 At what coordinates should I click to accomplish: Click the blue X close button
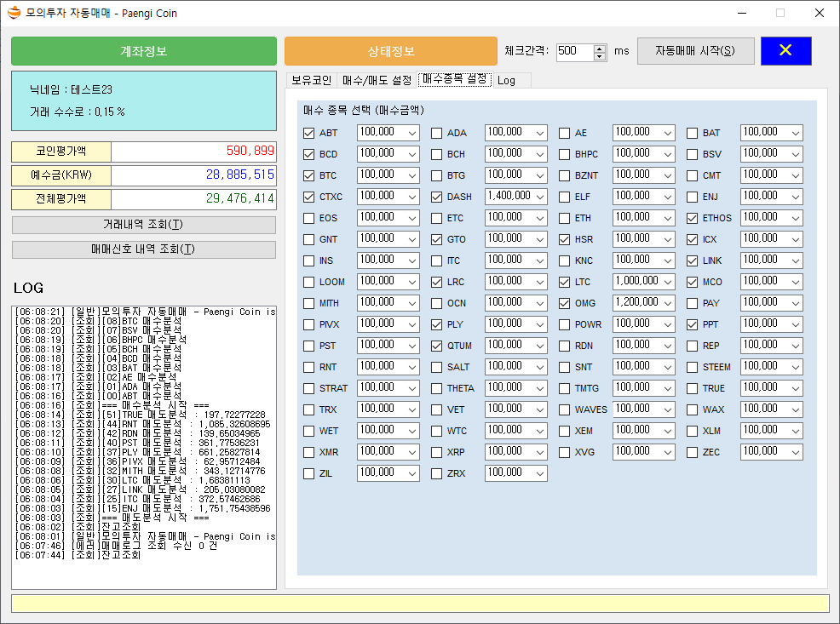click(x=785, y=51)
